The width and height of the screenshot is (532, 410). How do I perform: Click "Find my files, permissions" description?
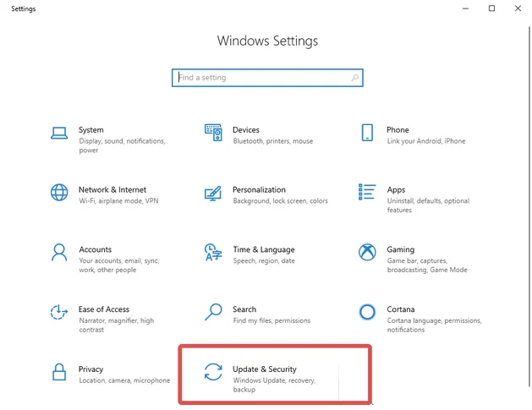point(271,320)
